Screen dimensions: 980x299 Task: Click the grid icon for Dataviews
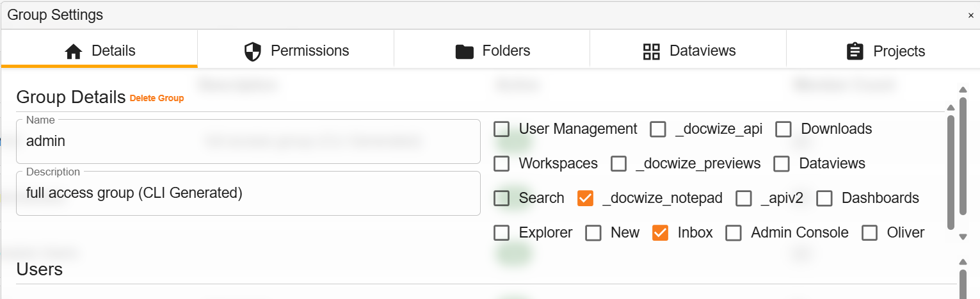click(x=651, y=51)
